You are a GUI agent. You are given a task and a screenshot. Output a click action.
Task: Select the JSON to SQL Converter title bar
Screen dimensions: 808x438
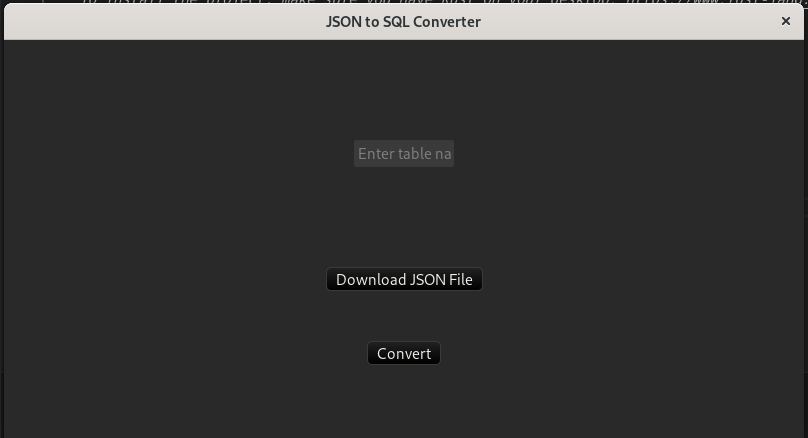[403, 22]
